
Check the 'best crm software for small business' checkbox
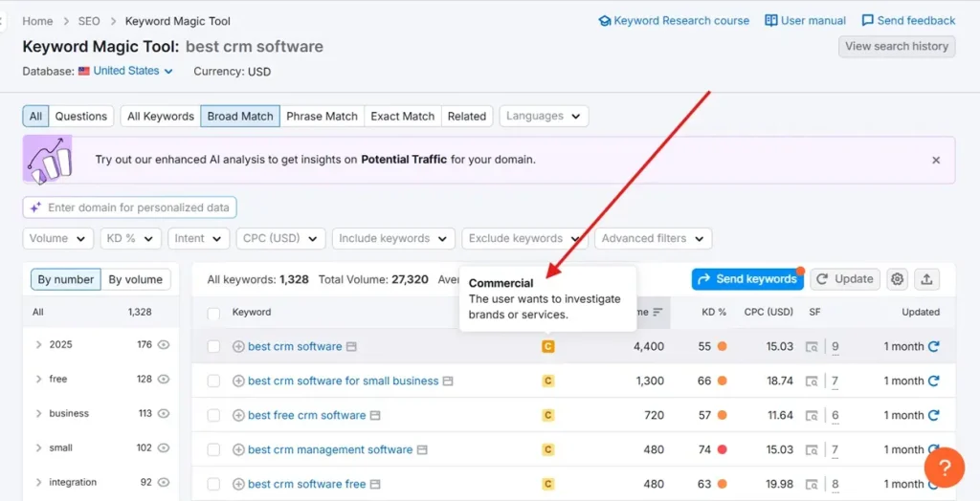pos(213,381)
